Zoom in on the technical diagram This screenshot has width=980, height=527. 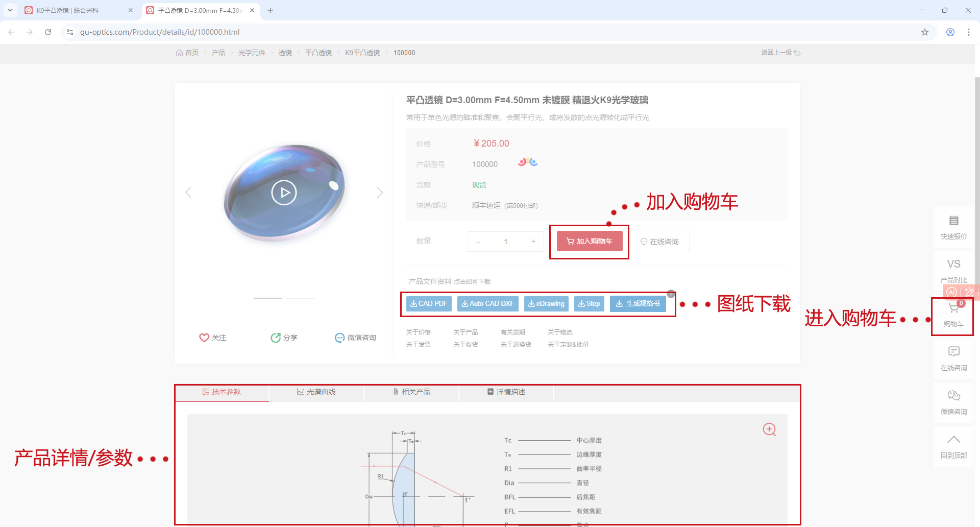(x=769, y=429)
